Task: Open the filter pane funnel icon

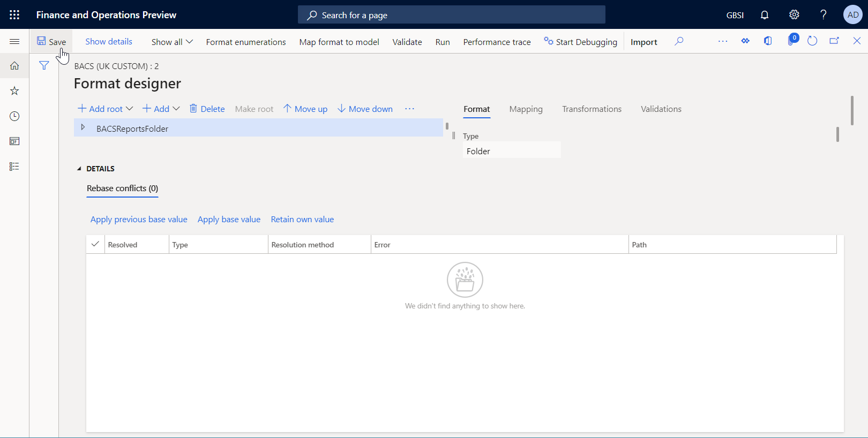Action: tap(44, 65)
